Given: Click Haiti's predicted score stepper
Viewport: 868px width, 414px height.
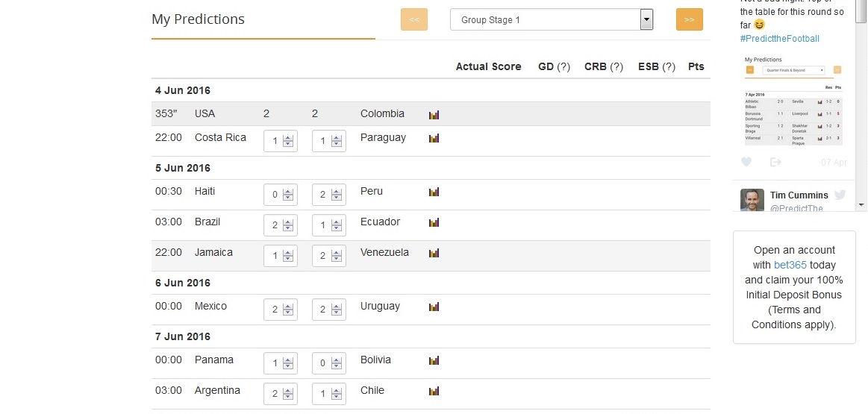Looking at the screenshot, I should point(288,195).
